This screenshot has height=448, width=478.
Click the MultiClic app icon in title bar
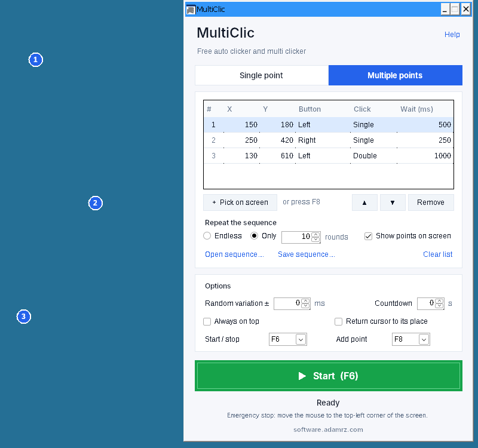[191, 10]
